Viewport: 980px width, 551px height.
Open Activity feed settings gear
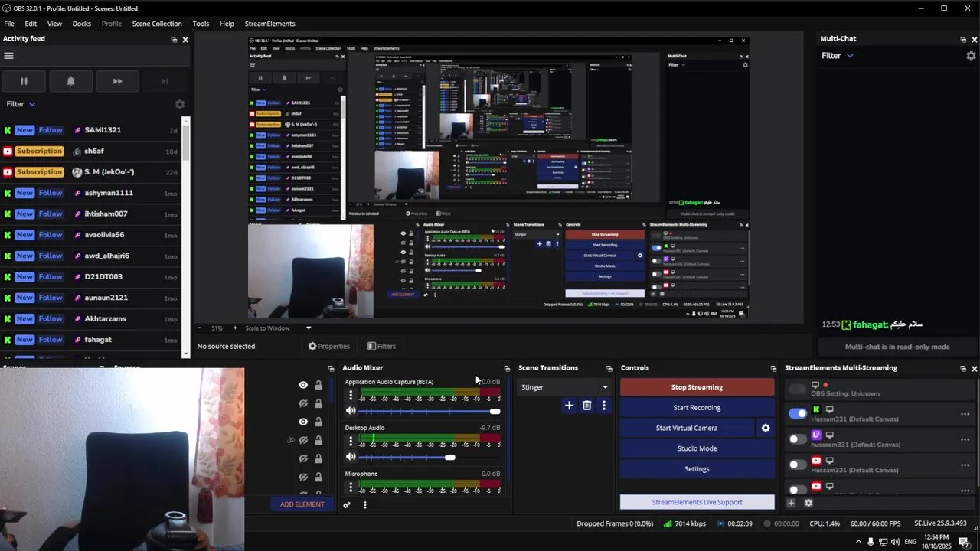[x=180, y=104]
